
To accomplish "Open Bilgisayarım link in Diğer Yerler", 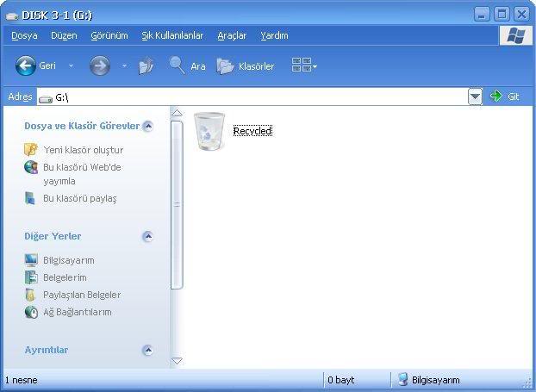I will pos(69,260).
